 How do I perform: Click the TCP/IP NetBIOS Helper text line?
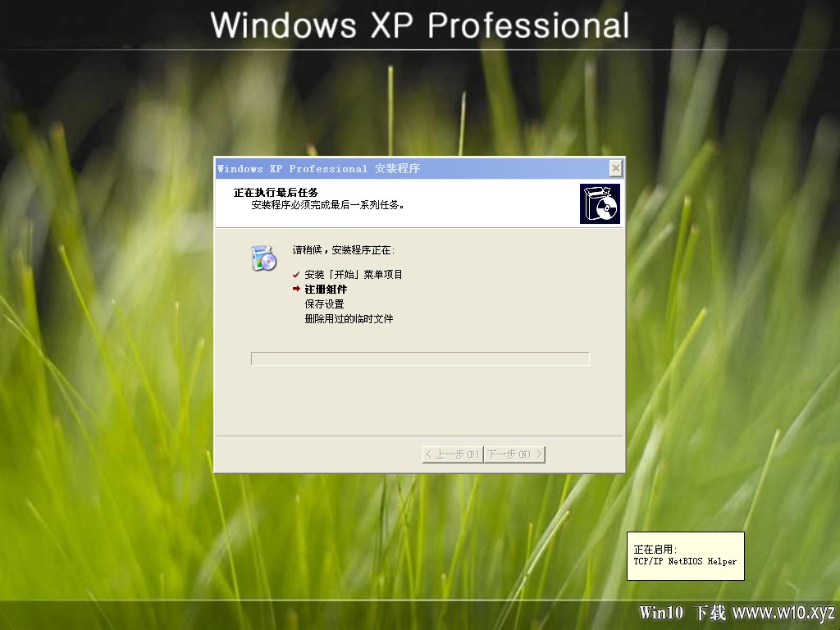[x=685, y=561]
